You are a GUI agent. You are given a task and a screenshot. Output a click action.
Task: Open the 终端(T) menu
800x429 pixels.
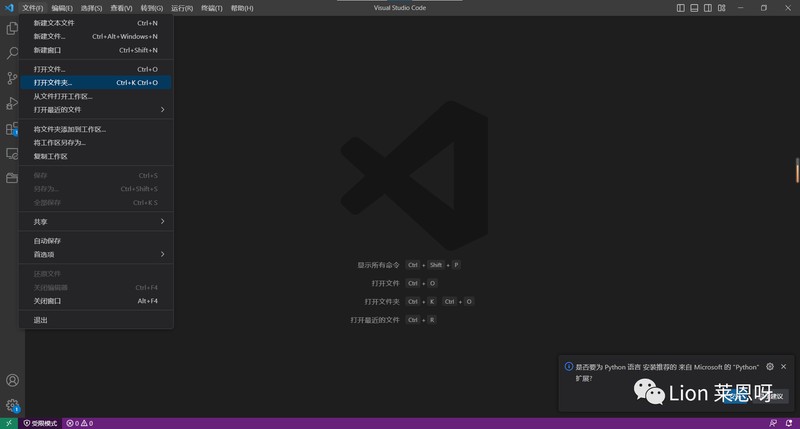pos(212,8)
